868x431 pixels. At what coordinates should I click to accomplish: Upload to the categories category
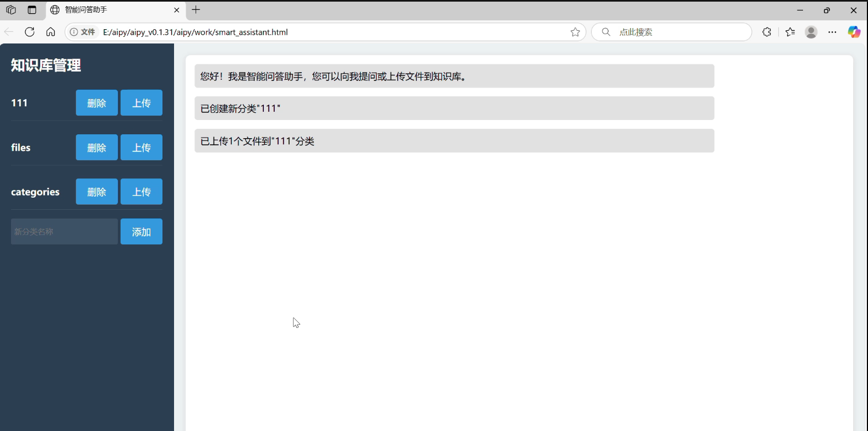142,192
